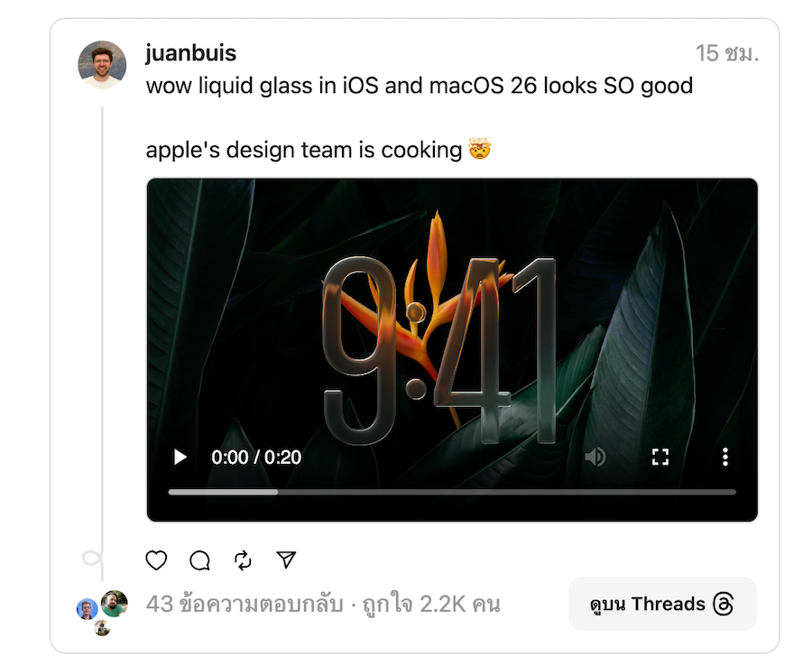Viewport: 812px width, 666px height.
Task: Share the post via paper plane icon
Action: pyautogui.click(x=286, y=560)
